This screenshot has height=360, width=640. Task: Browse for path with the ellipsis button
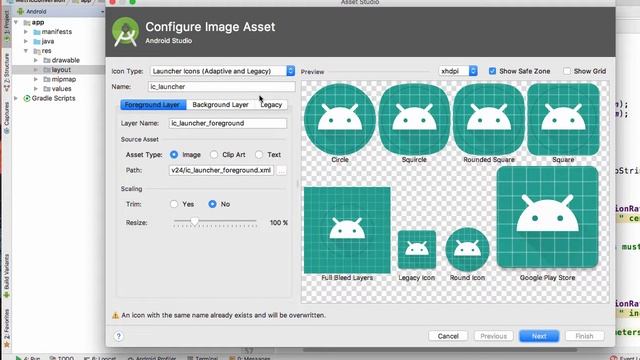pos(281,171)
